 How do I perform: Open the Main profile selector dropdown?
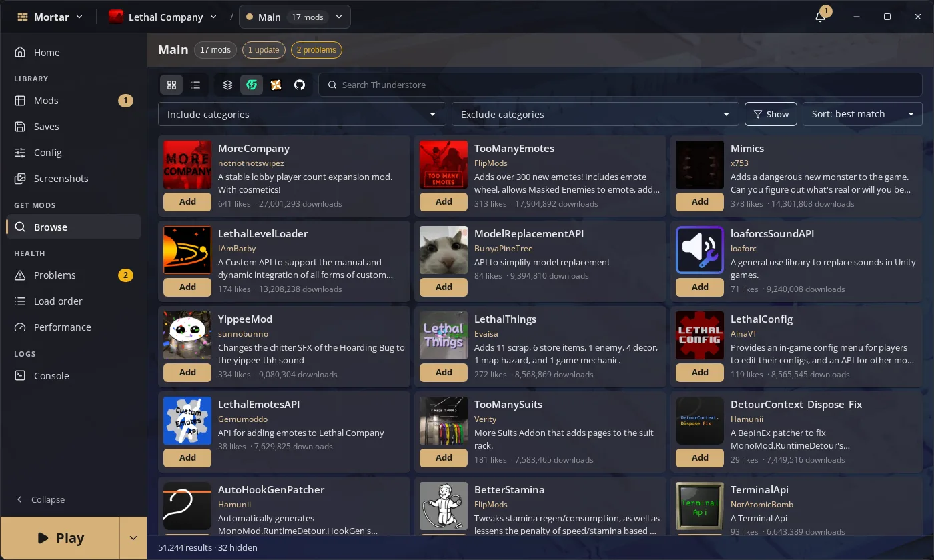point(294,17)
